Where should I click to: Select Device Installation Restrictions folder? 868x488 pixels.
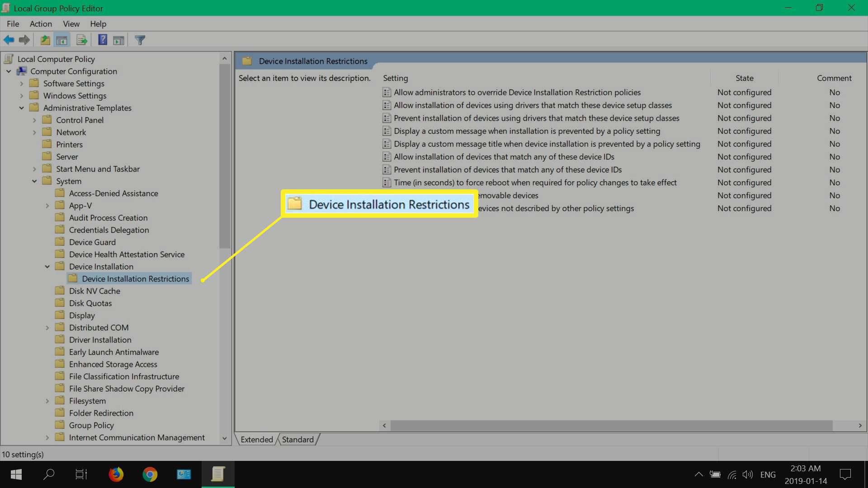click(x=135, y=278)
